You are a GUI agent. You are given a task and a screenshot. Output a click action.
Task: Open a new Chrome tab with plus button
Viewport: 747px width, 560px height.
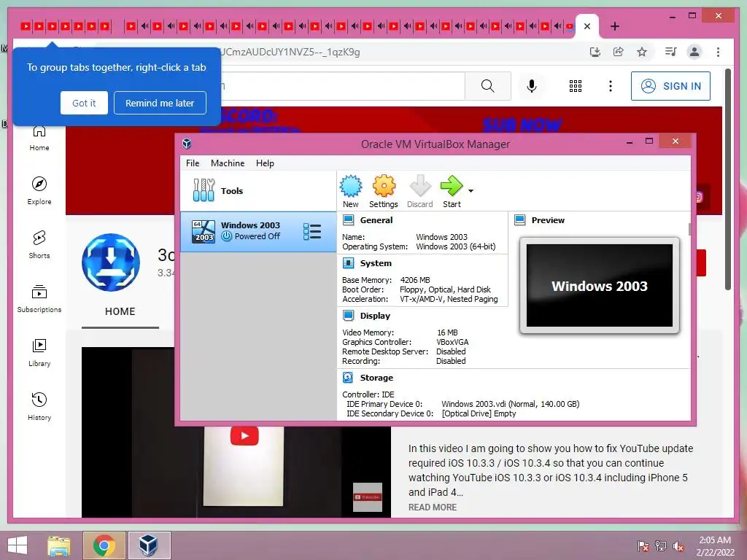pyautogui.click(x=615, y=26)
